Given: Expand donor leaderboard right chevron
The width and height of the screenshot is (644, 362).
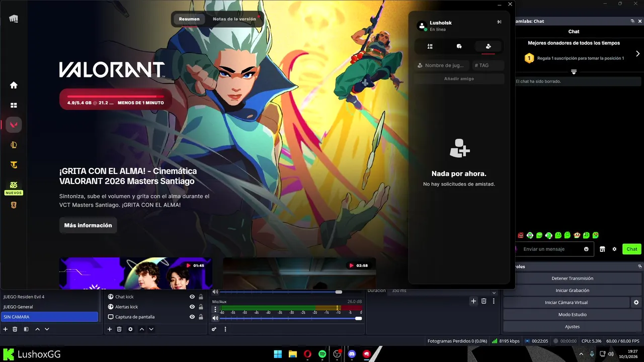Looking at the screenshot, I should click(x=637, y=53).
